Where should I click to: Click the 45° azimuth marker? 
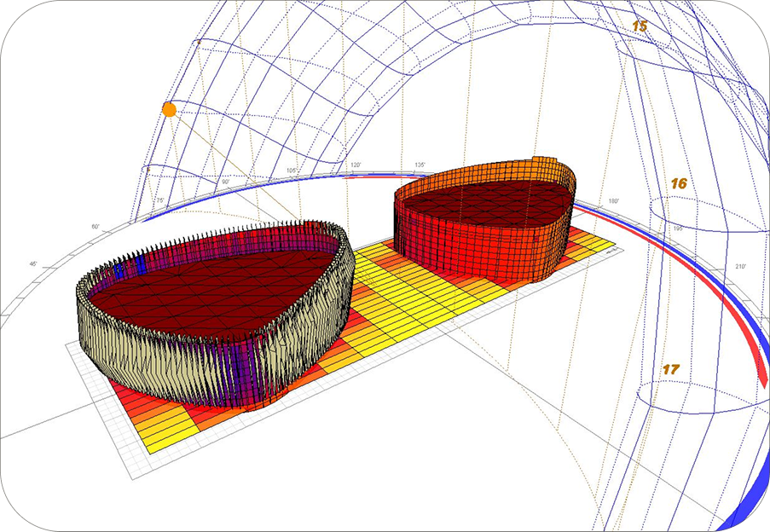click(x=34, y=263)
